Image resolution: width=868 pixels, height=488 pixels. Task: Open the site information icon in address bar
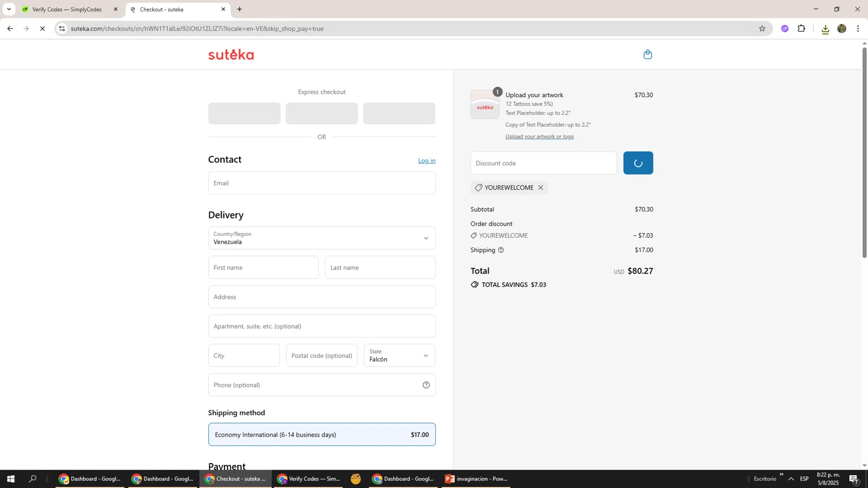62,28
